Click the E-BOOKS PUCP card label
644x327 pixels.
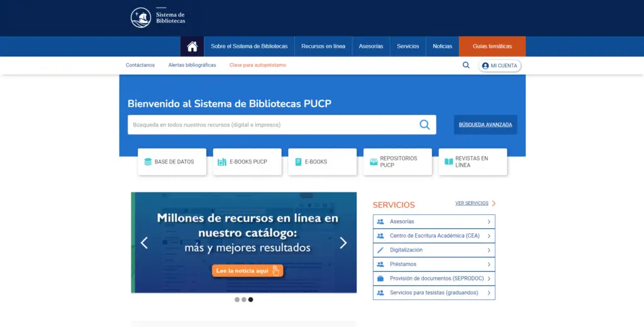[x=248, y=162]
